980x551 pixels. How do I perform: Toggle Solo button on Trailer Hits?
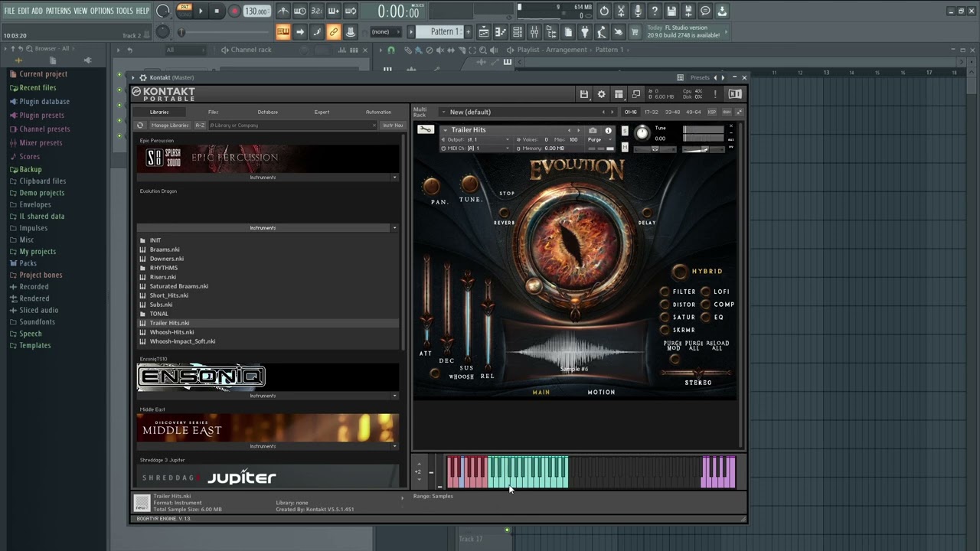pyautogui.click(x=625, y=131)
